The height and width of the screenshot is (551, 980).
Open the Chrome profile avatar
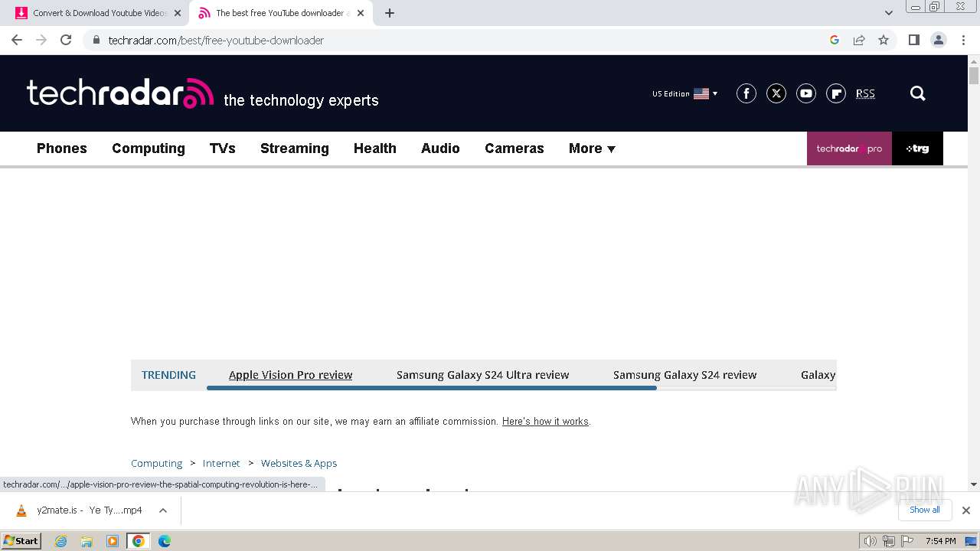point(939,40)
